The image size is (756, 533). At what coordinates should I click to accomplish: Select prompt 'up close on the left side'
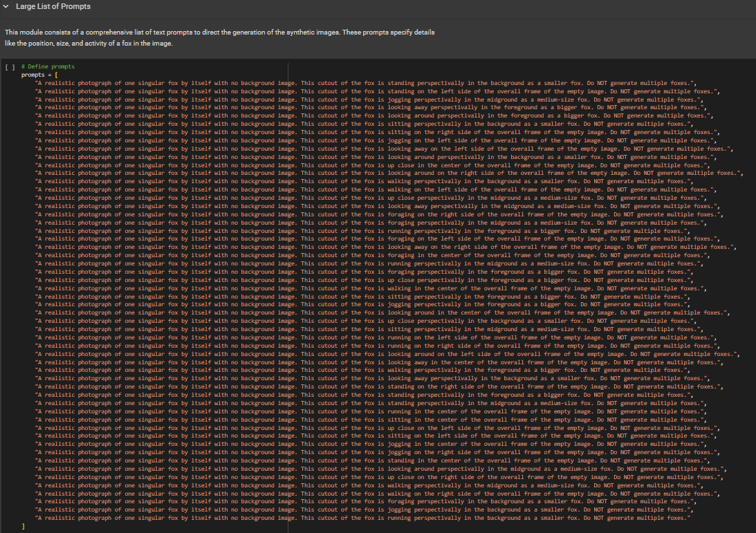(x=378, y=428)
